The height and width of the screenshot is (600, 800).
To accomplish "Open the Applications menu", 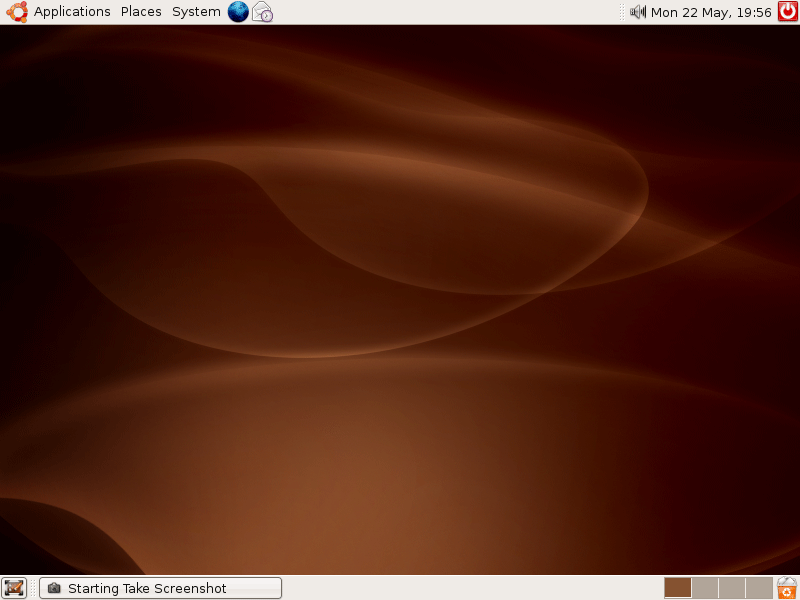I will tap(72, 12).
